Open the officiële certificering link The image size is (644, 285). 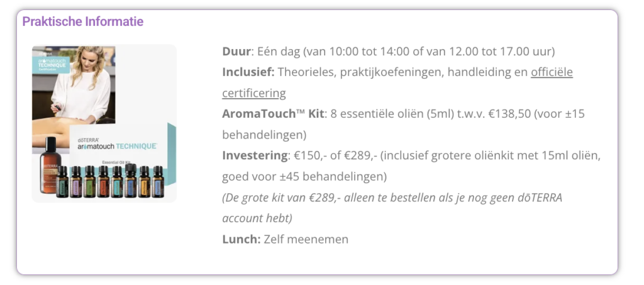point(552,72)
